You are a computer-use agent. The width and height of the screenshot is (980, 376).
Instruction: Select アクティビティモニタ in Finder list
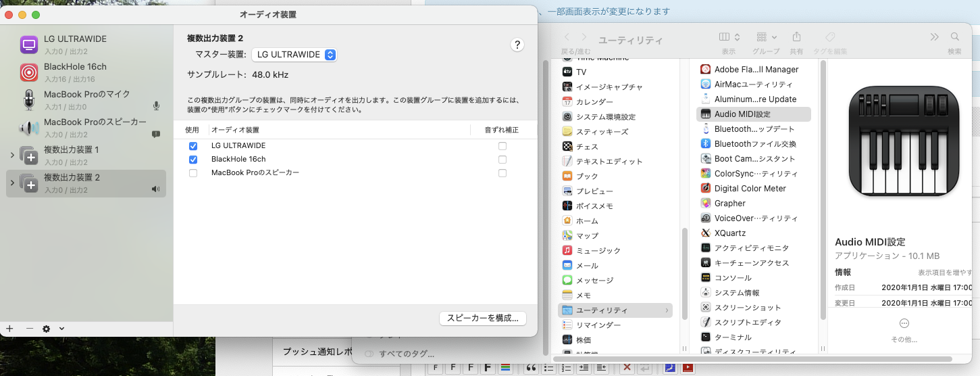point(754,248)
